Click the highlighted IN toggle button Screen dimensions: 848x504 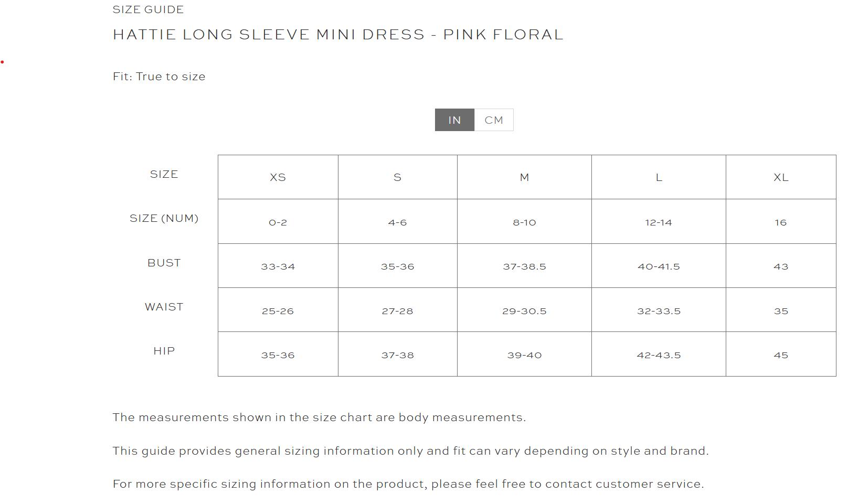[454, 120]
